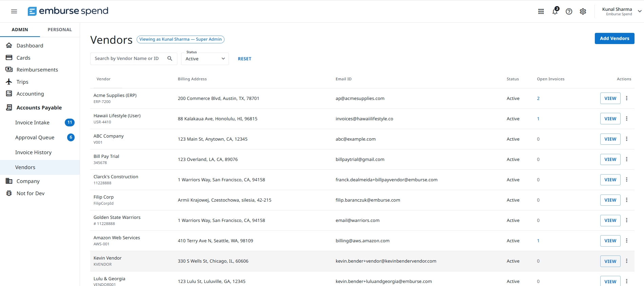
Task: View the Hawaii Lifestyle (User) vendor
Action: (610, 119)
